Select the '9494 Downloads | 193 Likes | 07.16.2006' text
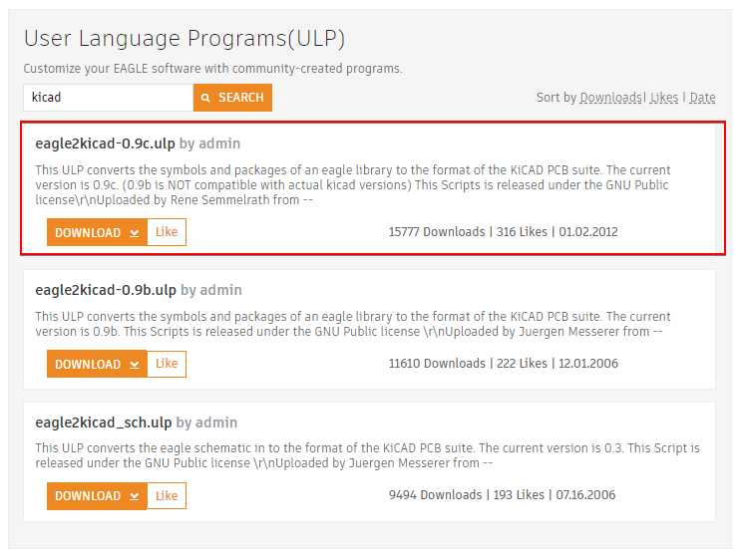 coord(502,495)
